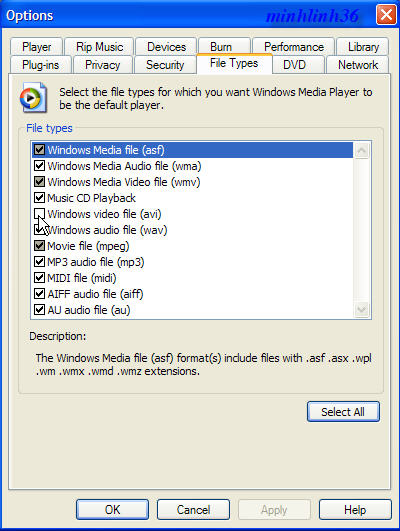Click the file list scroll up arrow
400x531 pixels.
[361, 150]
